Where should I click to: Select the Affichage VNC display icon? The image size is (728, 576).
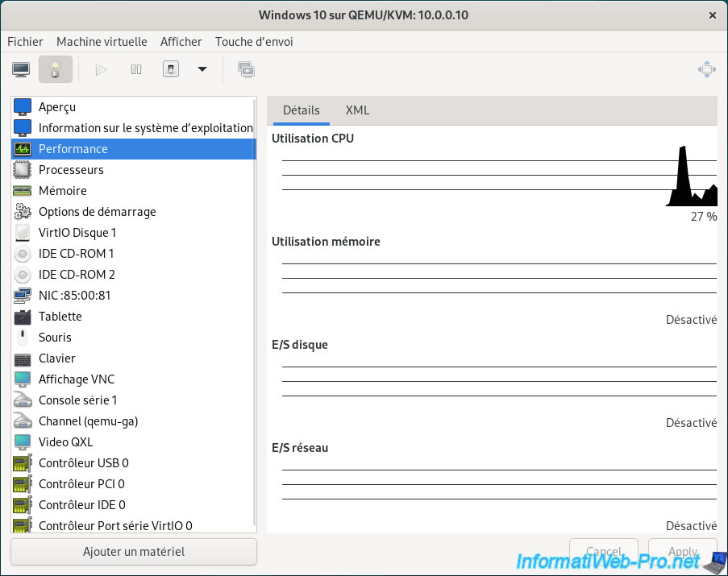coord(23,379)
